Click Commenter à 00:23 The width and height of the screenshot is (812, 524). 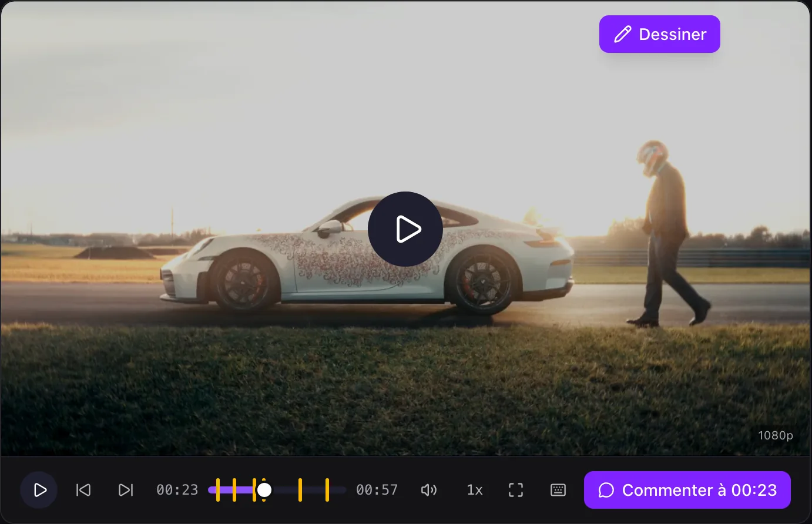[687, 490]
